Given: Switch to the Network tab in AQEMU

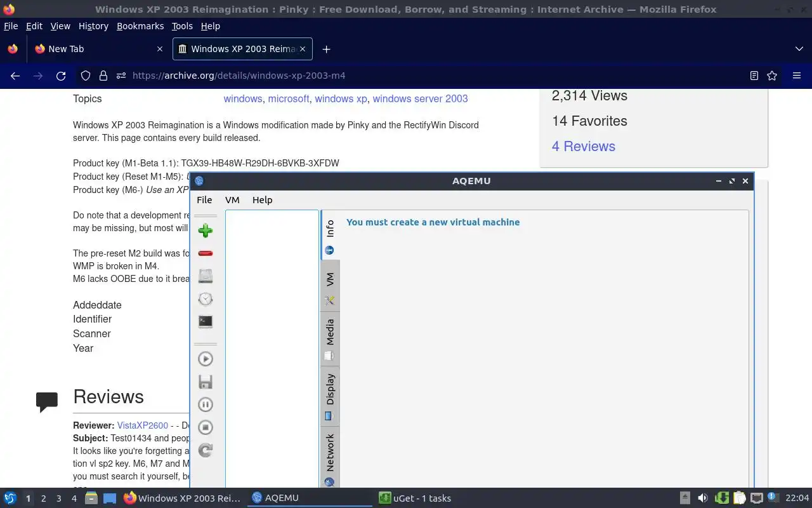Looking at the screenshot, I should [330, 457].
